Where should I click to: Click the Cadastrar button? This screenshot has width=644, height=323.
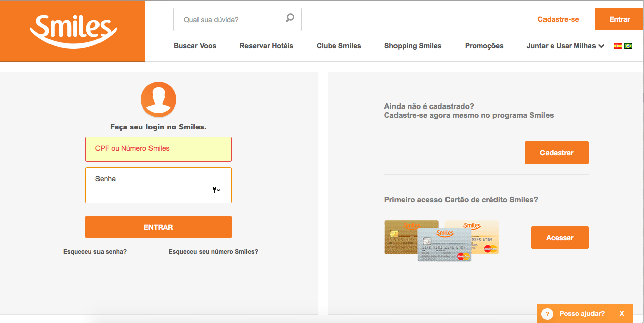tap(557, 152)
